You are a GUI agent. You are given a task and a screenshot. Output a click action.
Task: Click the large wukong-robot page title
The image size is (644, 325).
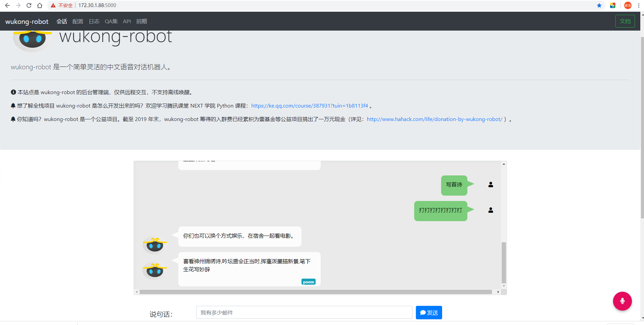coord(115,37)
